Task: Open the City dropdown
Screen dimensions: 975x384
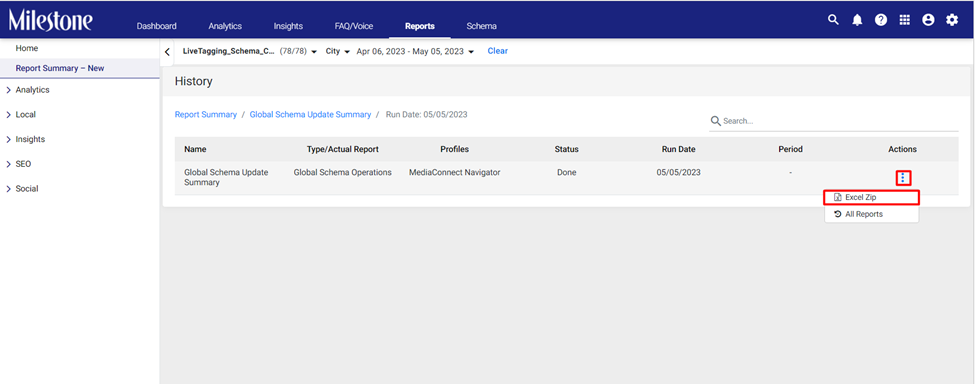Action: point(338,51)
